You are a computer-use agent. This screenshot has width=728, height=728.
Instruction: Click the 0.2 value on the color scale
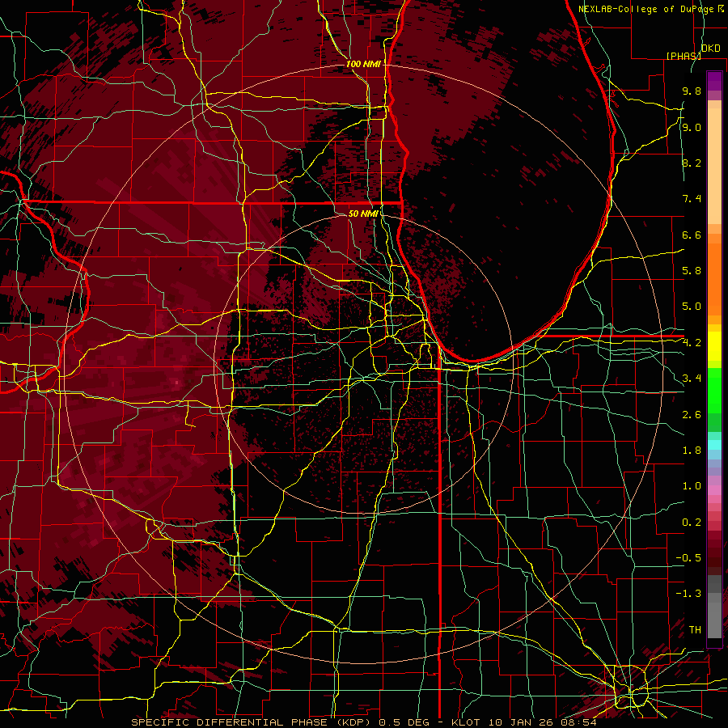pyautogui.click(x=692, y=523)
